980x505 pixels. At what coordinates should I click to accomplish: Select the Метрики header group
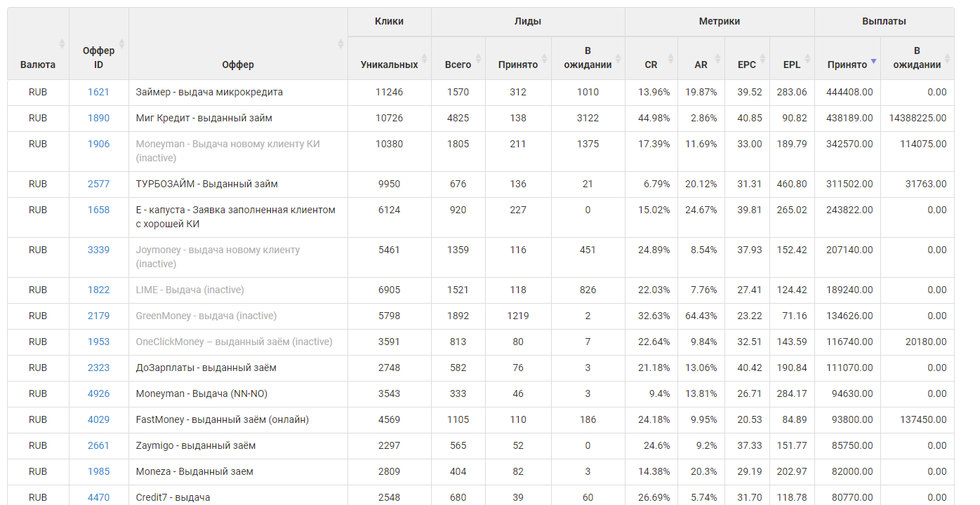pyautogui.click(x=720, y=22)
